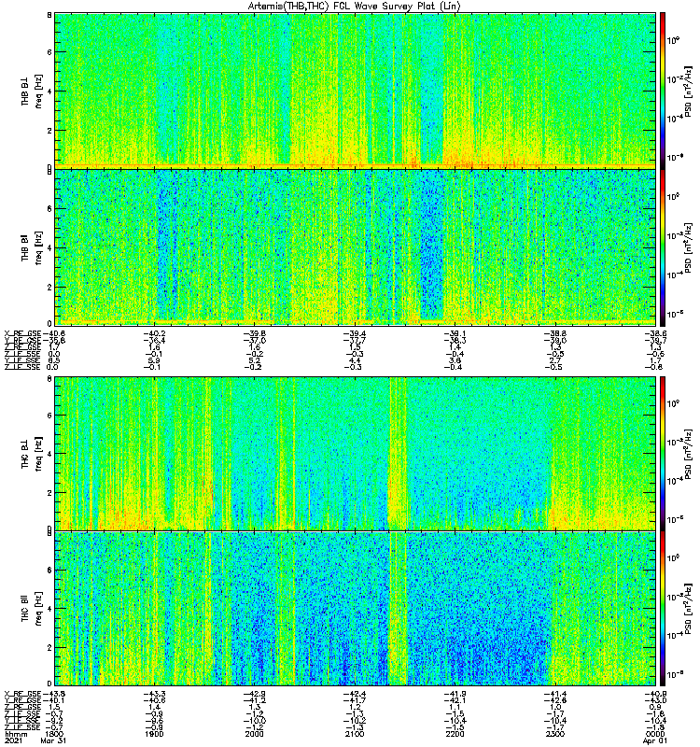
Task: Click the '2100' time label
Action: pos(355,734)
